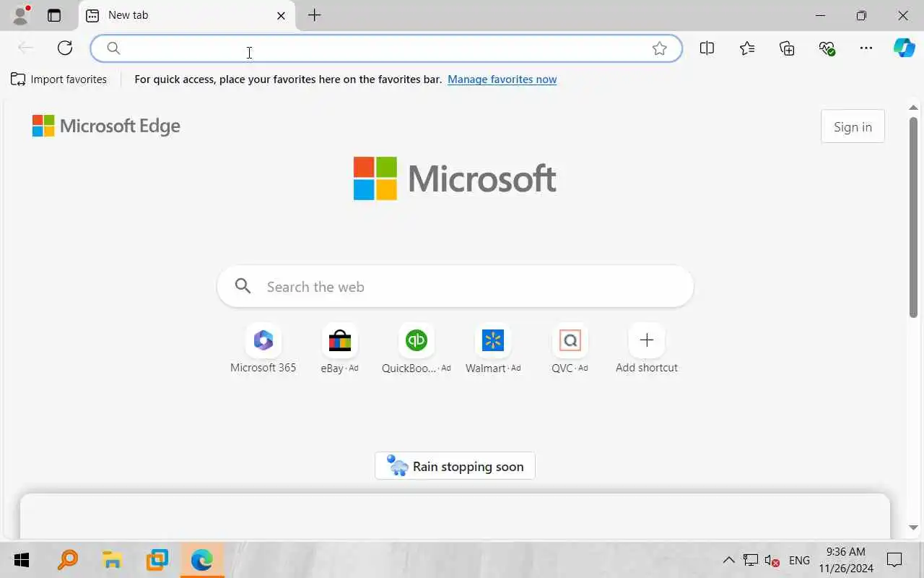924x578 pixels.
Task: Open the QVC shortcut
Action: pyautogui.click(x=570, y=348)
